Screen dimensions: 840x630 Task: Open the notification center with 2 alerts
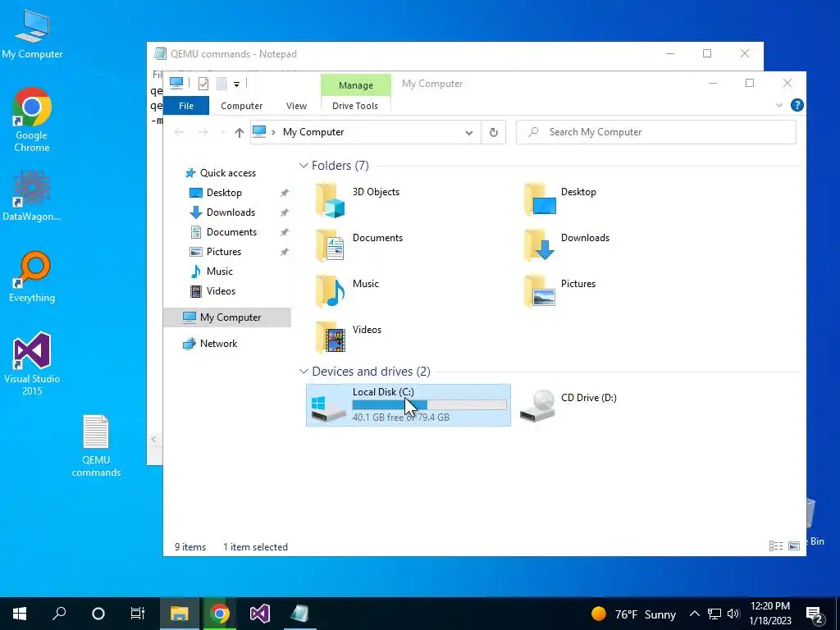[x=815, y=614]
